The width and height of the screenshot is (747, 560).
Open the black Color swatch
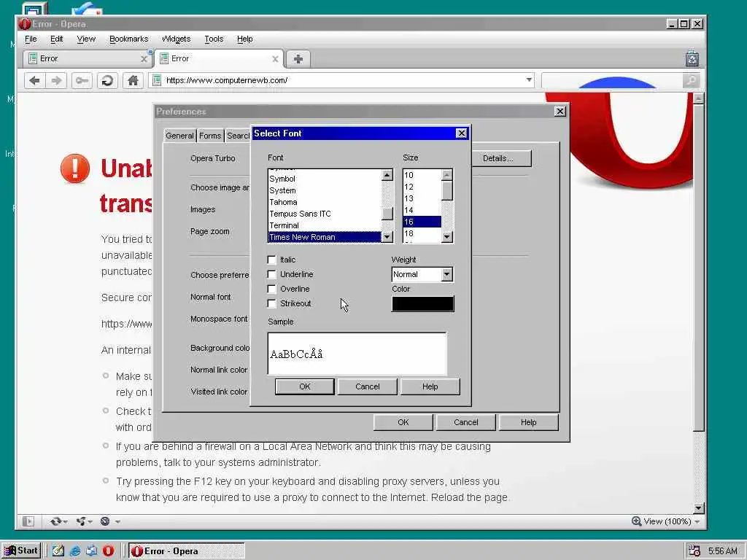tap(423, 304)
